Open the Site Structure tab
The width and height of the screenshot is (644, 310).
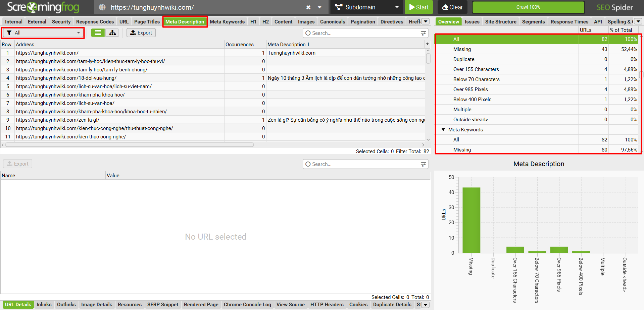click(x=500, y=21)
